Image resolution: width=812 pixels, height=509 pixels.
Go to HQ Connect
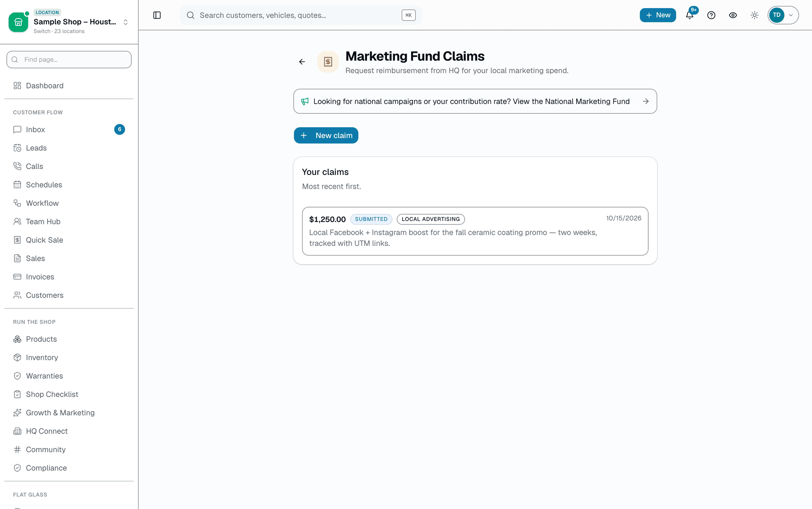69,431
